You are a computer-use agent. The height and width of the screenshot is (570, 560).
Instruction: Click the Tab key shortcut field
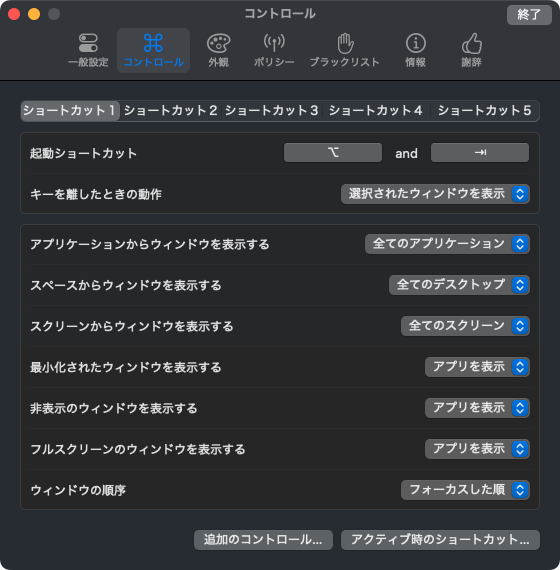(x=480, y=152)
